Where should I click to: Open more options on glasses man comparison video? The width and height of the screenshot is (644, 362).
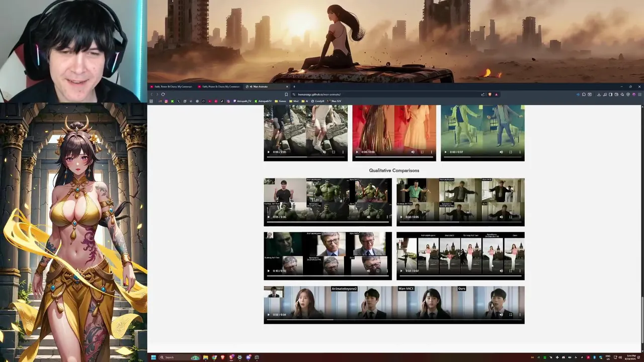coord(387,270)
